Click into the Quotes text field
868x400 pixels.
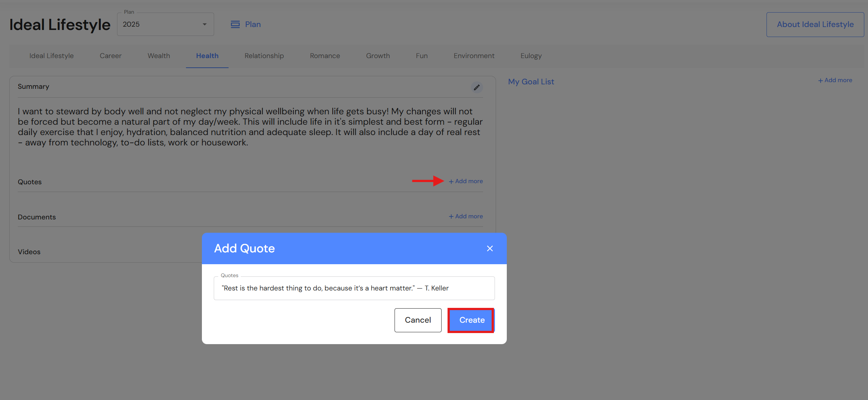tap(354, 288)
